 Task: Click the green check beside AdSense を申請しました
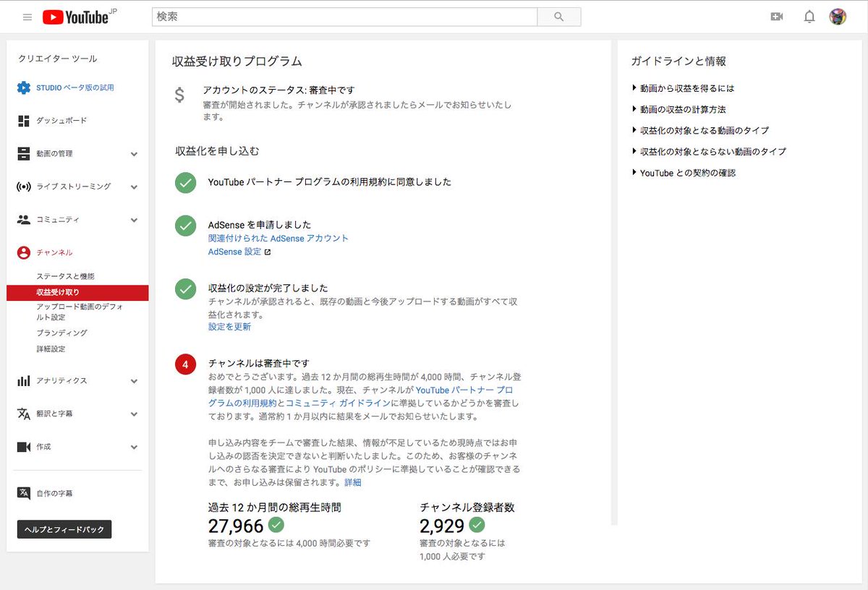point(186,226)
